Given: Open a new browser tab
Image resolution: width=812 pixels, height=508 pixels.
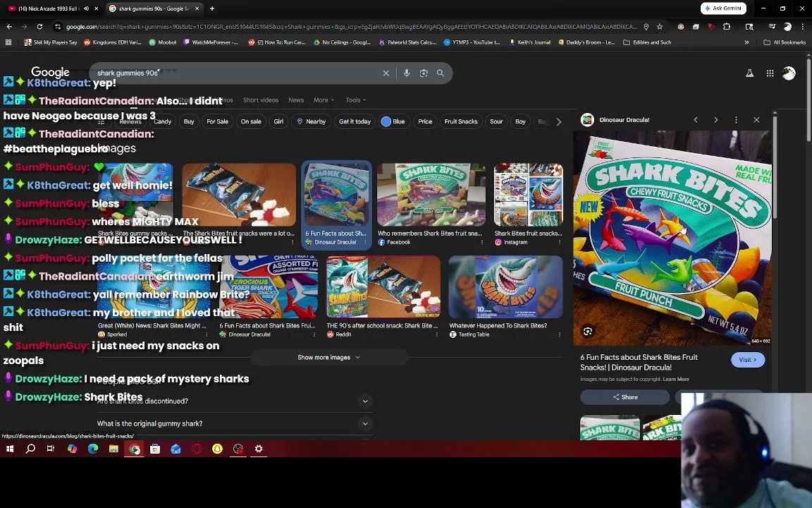Looking at the screenshot, I should [212, 8].
